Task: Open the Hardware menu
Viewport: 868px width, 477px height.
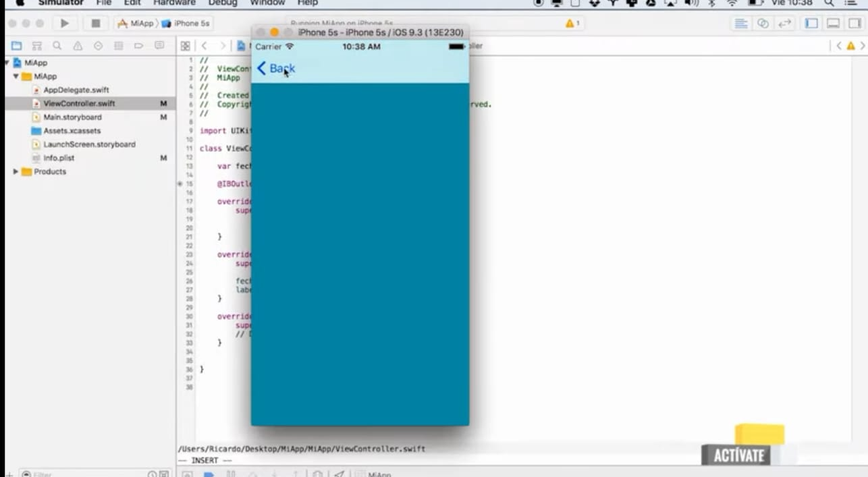Action: [174, 3]
